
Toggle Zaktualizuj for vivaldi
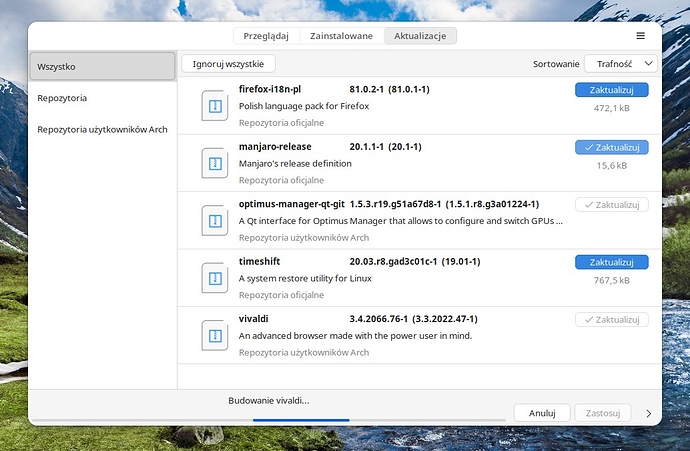[x=611, y=319]
